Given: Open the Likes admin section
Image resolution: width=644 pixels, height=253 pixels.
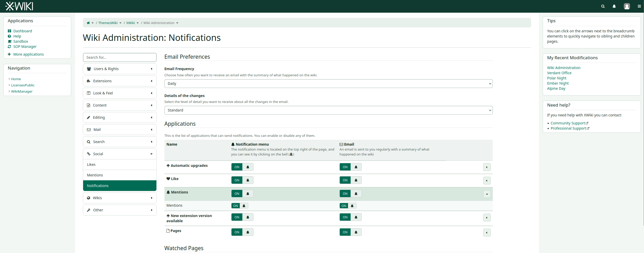Looking at the screenshot, I should click(x=120, y=165).
